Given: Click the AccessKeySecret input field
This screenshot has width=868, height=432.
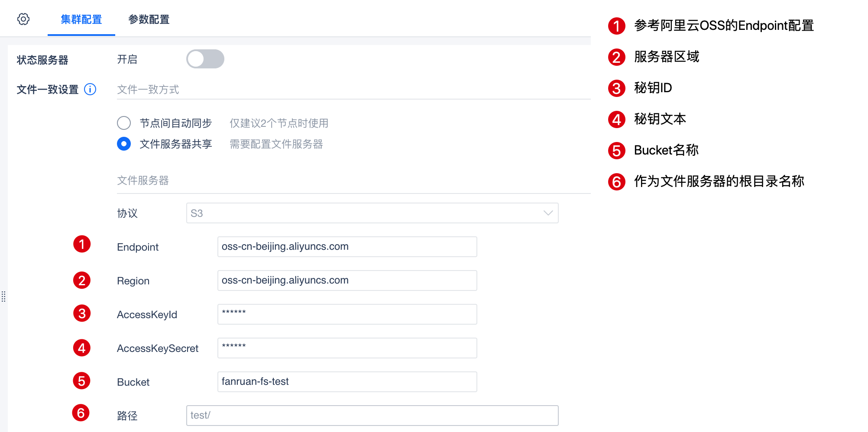Looking at the screenshot, I should [347, 348].
